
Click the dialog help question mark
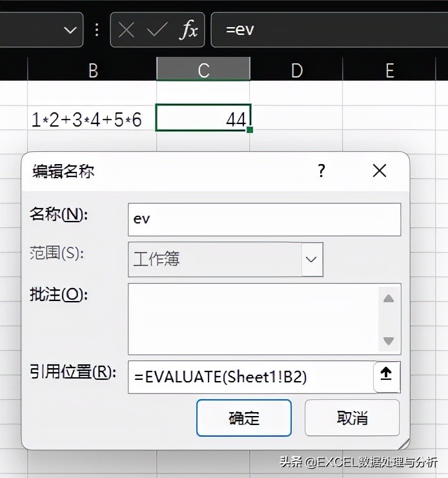[x=321, y=171]
